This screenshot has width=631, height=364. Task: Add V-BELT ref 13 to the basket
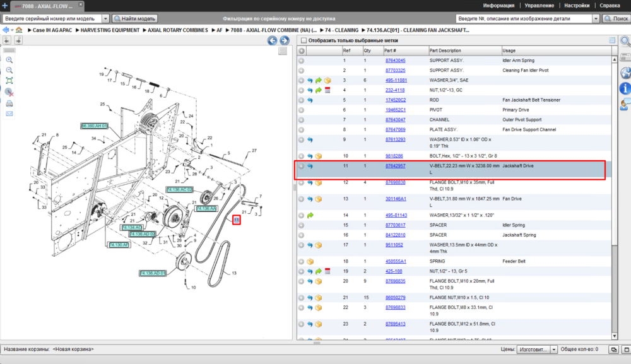302,199
